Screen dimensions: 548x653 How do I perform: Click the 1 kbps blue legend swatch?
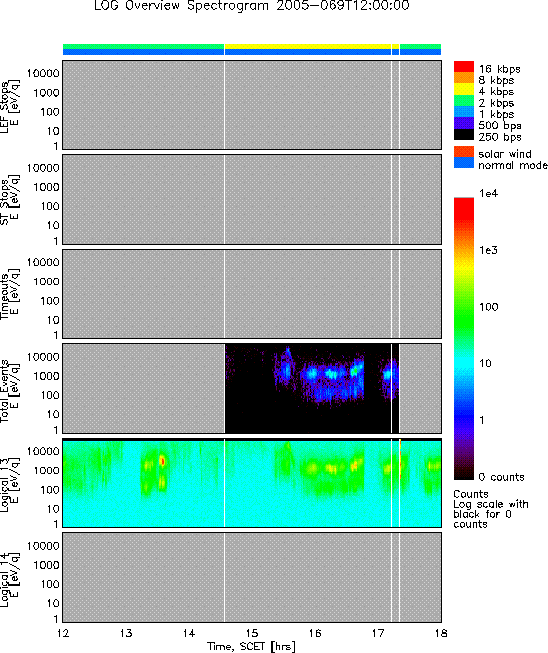(x=464, y=112)
